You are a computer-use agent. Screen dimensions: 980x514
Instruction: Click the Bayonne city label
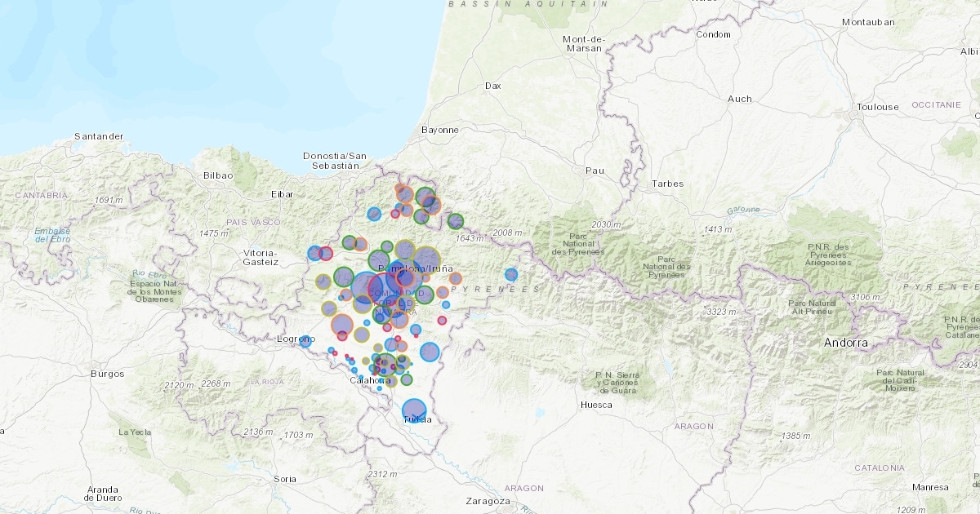(x=439, y=130)
